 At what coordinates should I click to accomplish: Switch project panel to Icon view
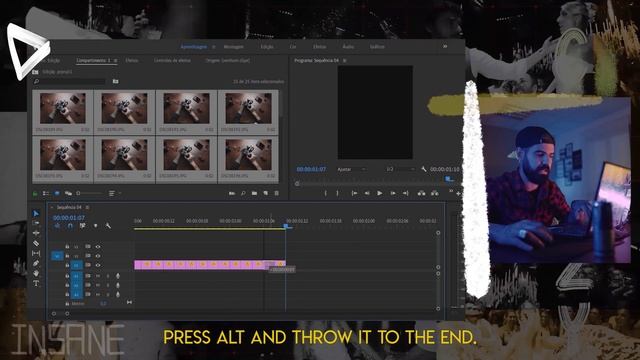point(57,193)
